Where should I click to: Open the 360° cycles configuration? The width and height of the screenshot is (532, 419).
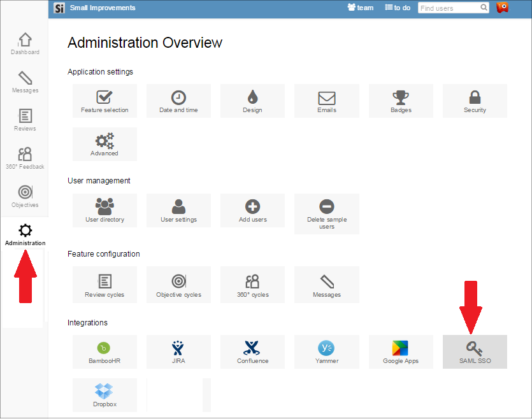[x=252, y=285]
